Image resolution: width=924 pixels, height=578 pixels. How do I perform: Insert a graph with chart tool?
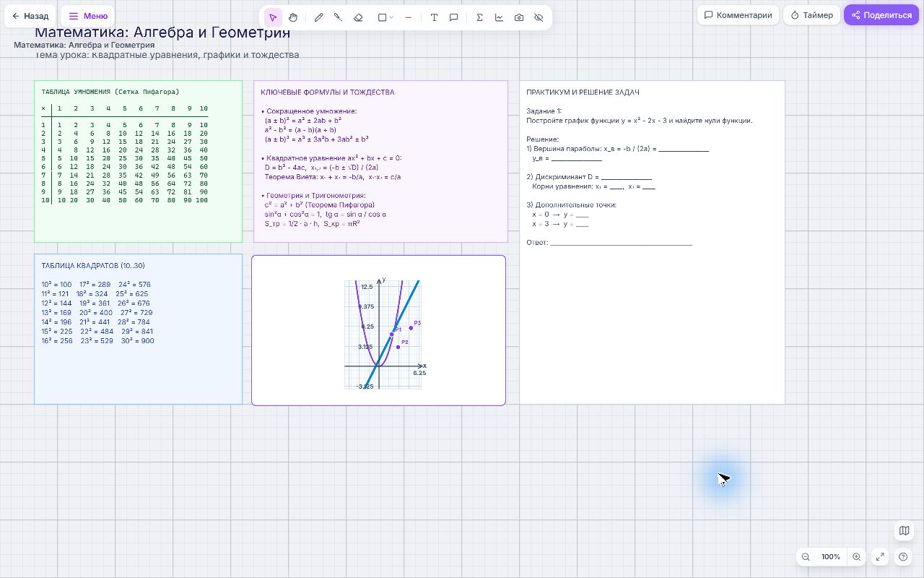499,17
